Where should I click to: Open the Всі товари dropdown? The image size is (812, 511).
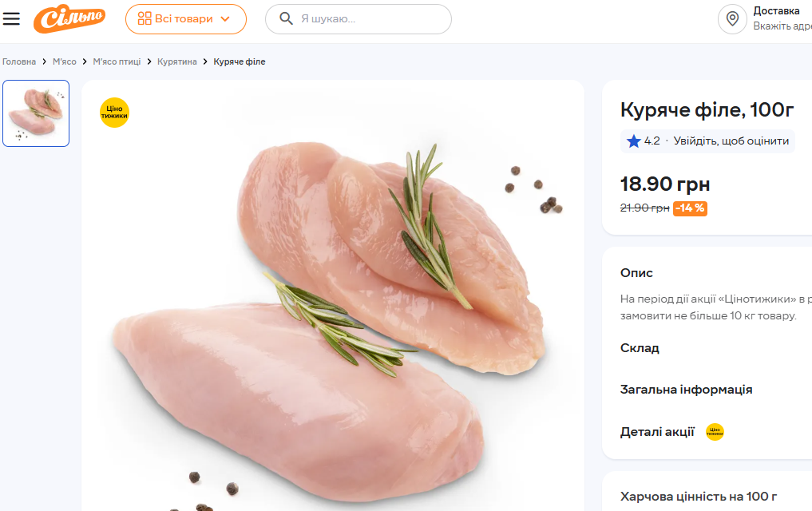pyautogui.click(x=185, y=19)
